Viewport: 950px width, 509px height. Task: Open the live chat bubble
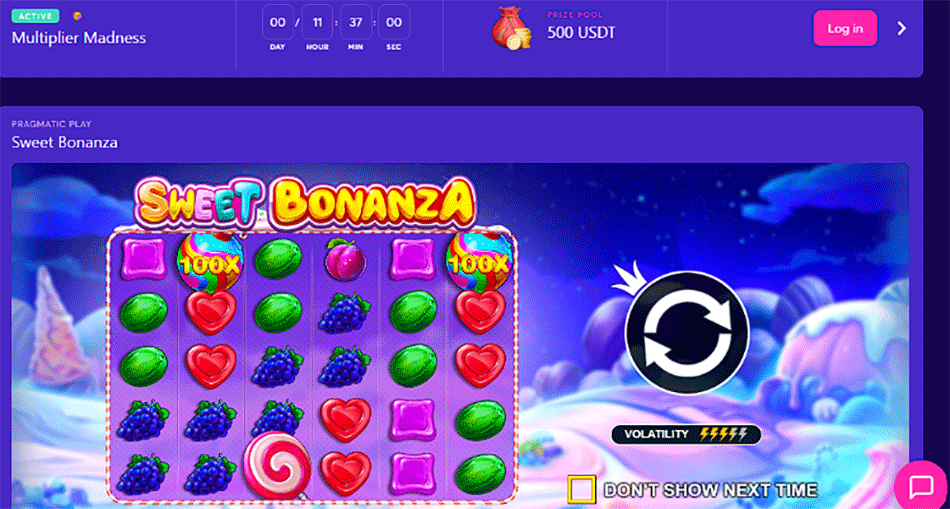tap(921, 485)
